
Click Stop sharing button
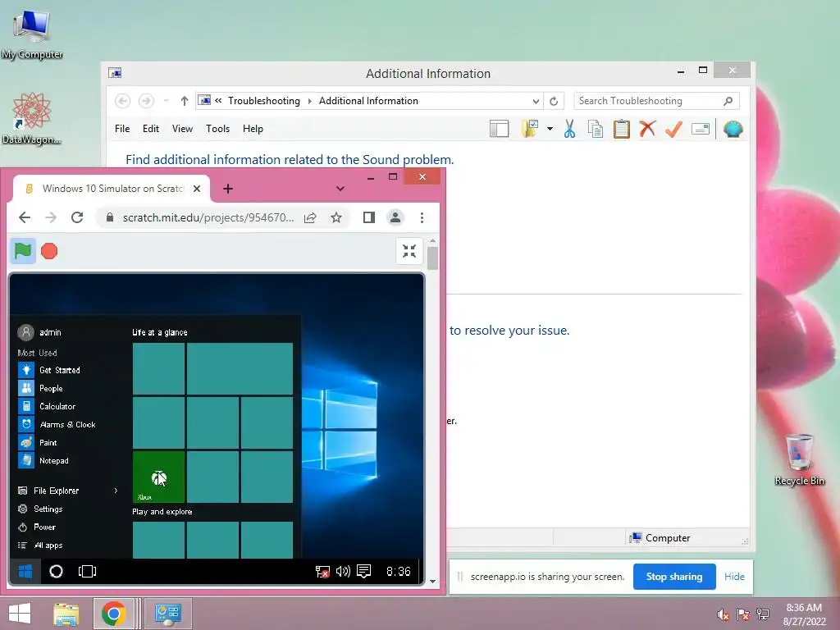(674, 577)
